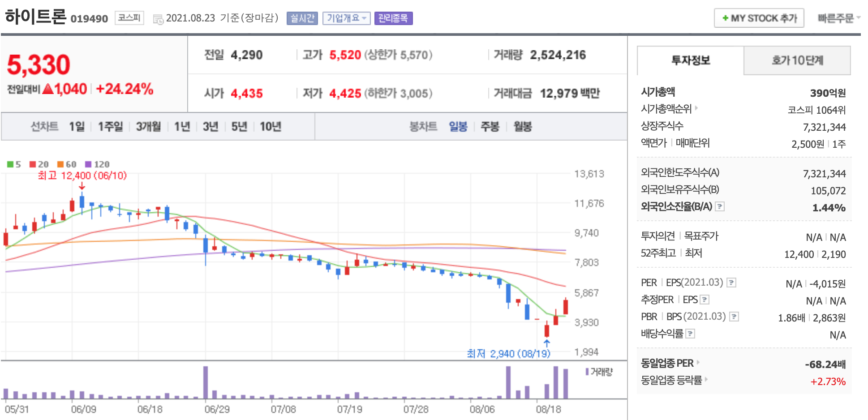Add stock via MY STOCK 추가 button
This screenshot has height=420, width=868.
point(759,18)
